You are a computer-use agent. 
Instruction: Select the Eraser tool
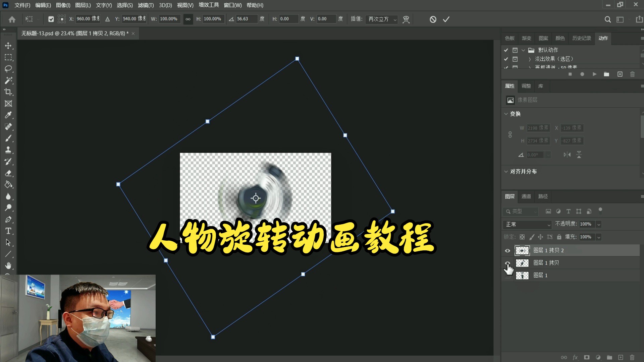click(8, 173)
